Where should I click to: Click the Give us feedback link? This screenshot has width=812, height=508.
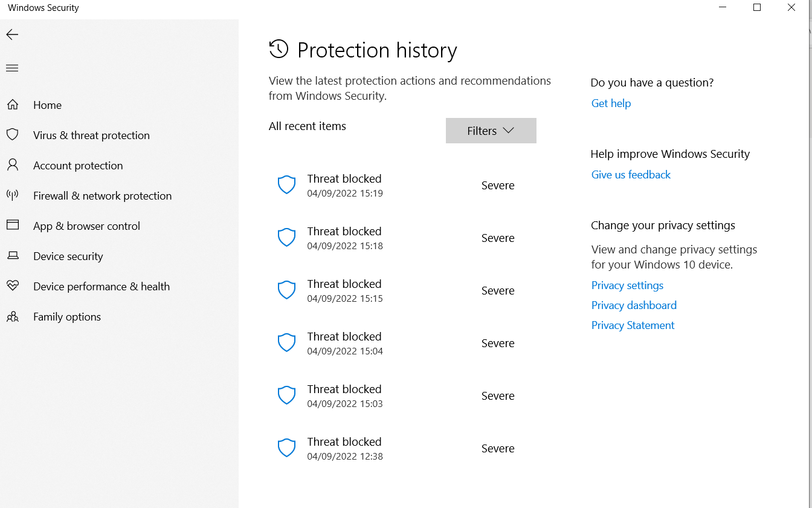(x=631, y=175)
